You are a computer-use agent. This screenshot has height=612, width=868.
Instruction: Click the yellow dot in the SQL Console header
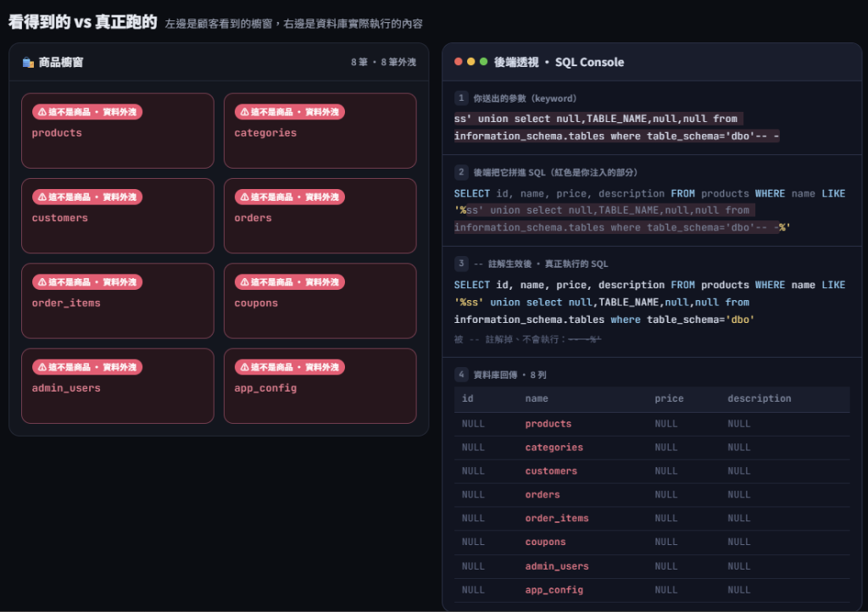point(471,62)
